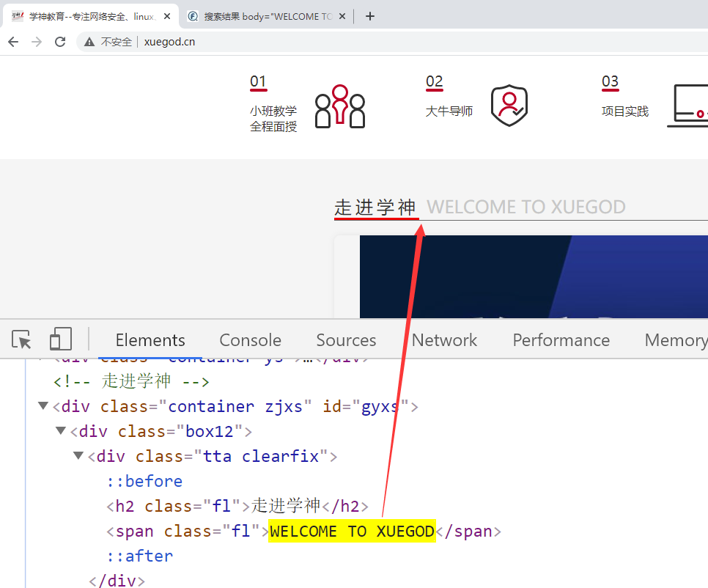This screenshot has height=588, width=708.
Task: Click the browser forward arrow
Action: click(37, 42)
